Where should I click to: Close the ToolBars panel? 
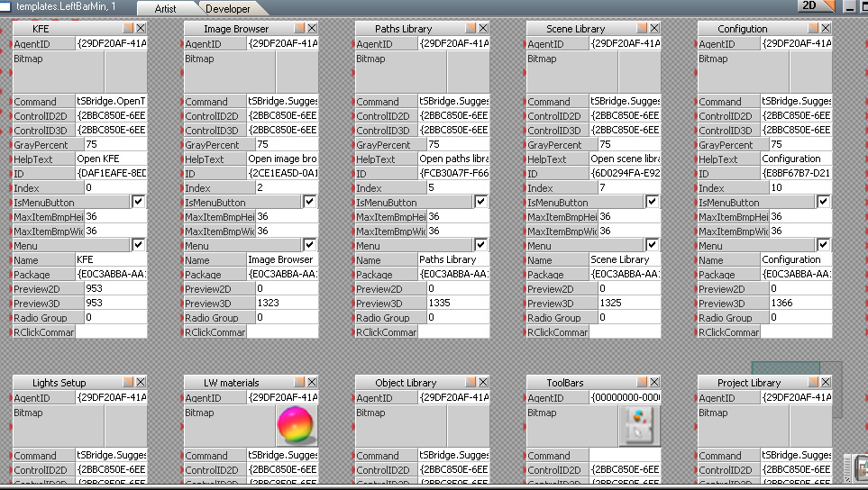[654, 382]
